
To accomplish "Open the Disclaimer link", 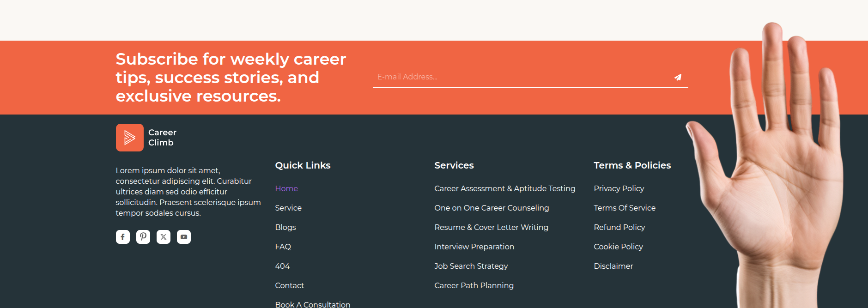I will [613, 266].
